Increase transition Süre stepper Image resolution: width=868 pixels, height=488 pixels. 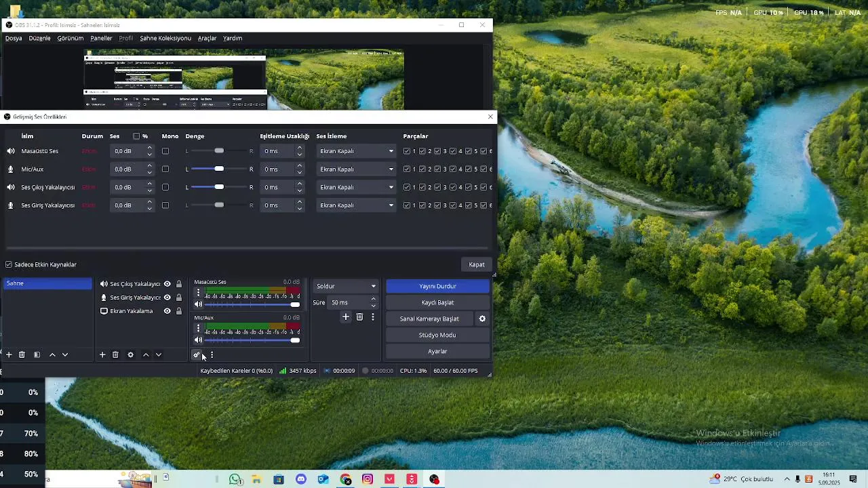point(373,299)
